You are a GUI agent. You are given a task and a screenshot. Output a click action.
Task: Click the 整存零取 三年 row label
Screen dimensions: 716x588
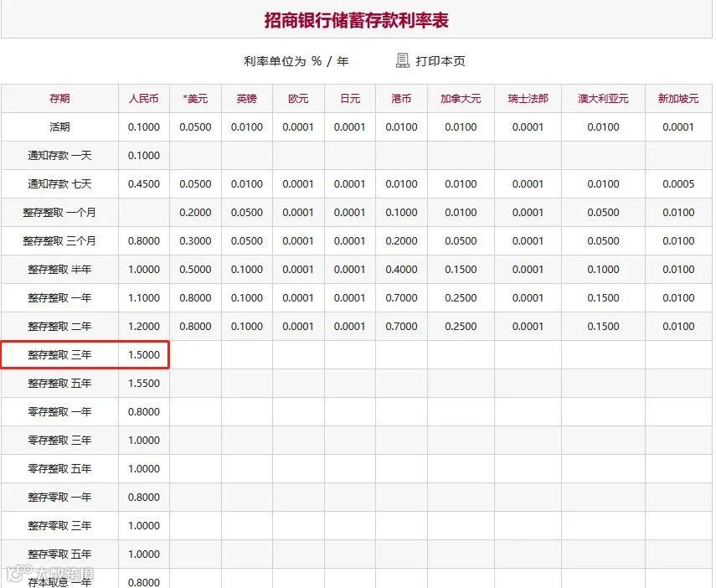coord(59,525)
